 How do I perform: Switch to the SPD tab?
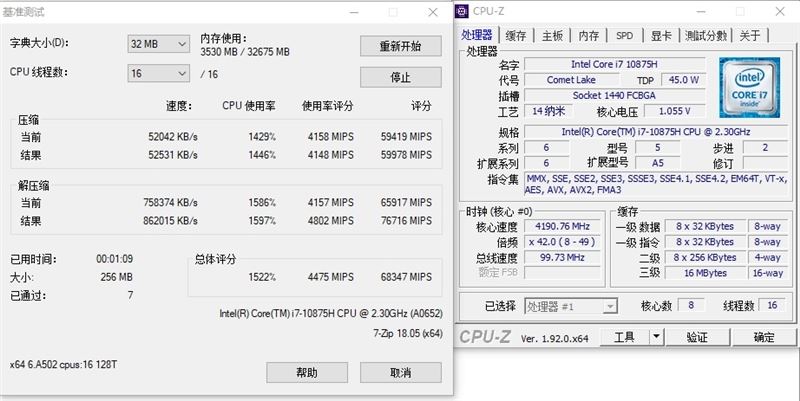click(624, 36)
